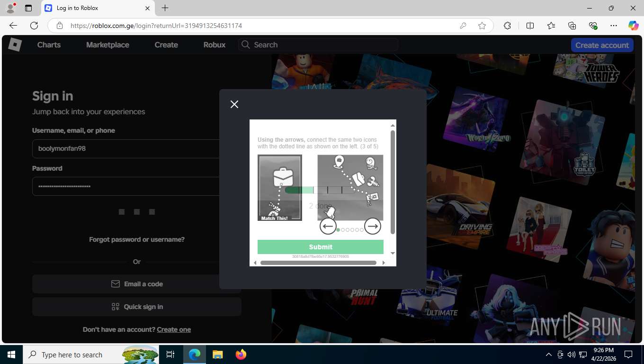The image size is (644, 364).
Task: Open the notification center
Action: (628, 355)
